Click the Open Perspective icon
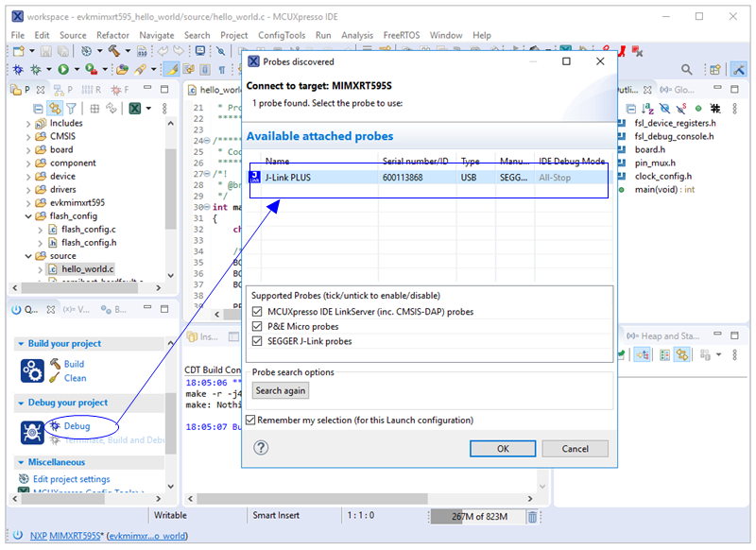This screenshot has height=550, width=756. coord(715,70)
